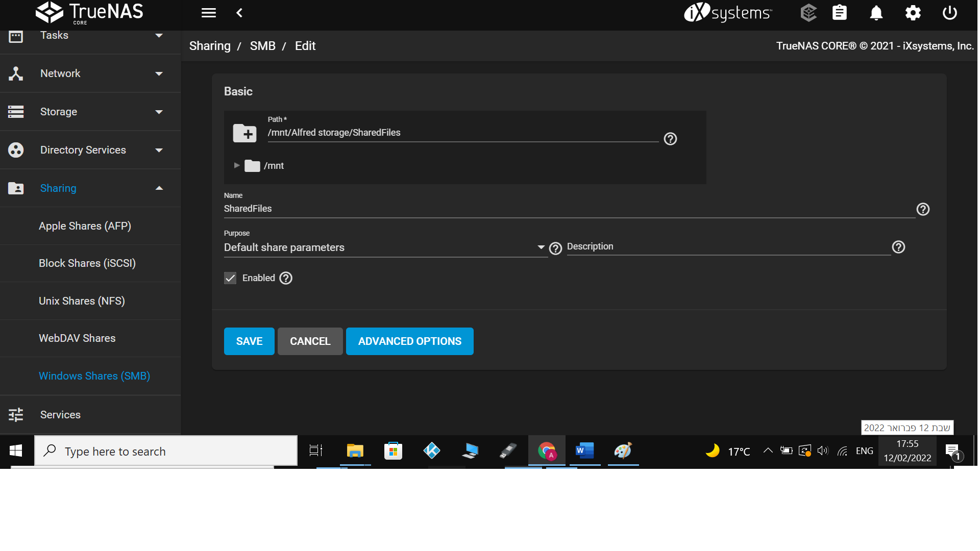Open Microsoft Store from taskbar
Image resolution: width=980 pixels, height=551 pixels.
pos(393,451)
